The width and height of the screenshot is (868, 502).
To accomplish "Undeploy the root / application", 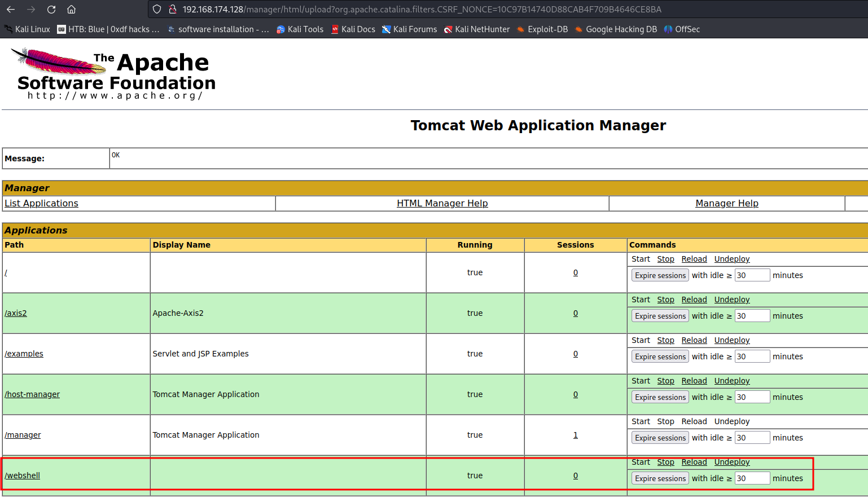I will pos(732,259).
